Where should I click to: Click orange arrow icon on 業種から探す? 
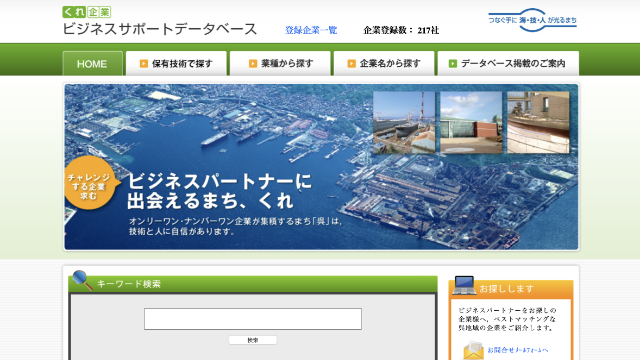[253, 64]
